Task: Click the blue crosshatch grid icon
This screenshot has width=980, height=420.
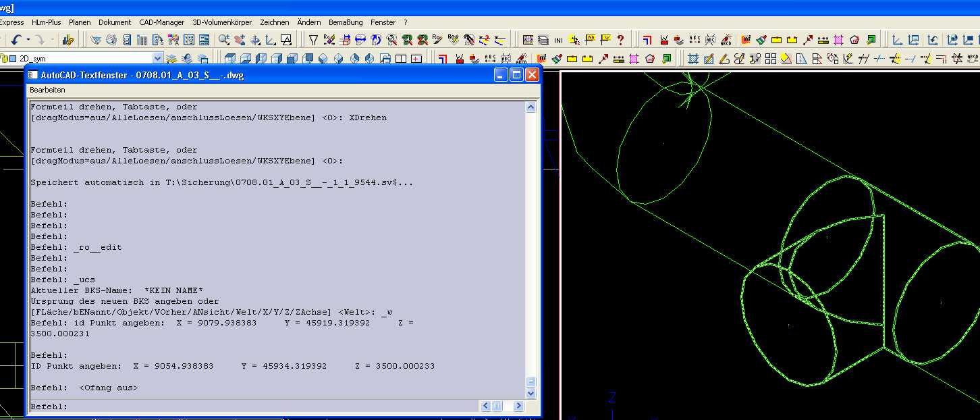Action: tap(693, 59)
